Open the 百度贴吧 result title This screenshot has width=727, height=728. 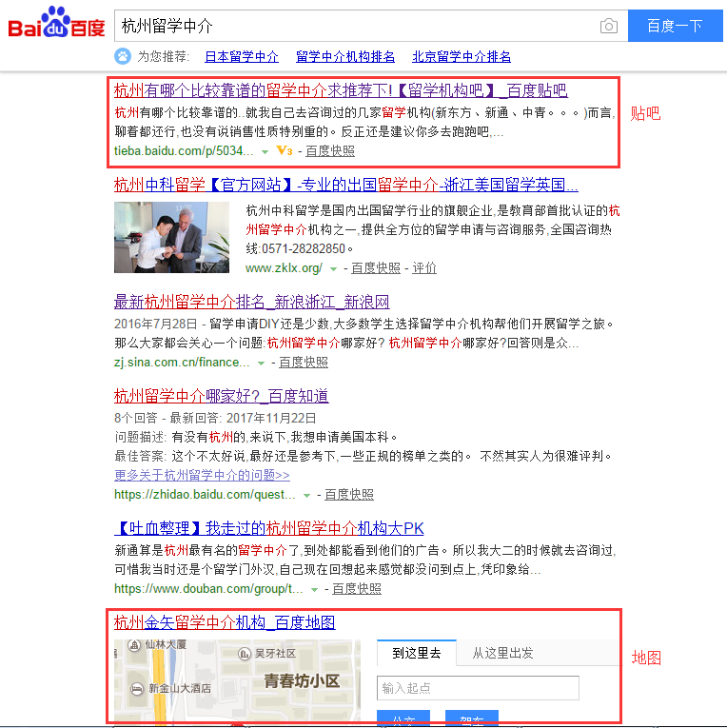[x=341, y=90]
